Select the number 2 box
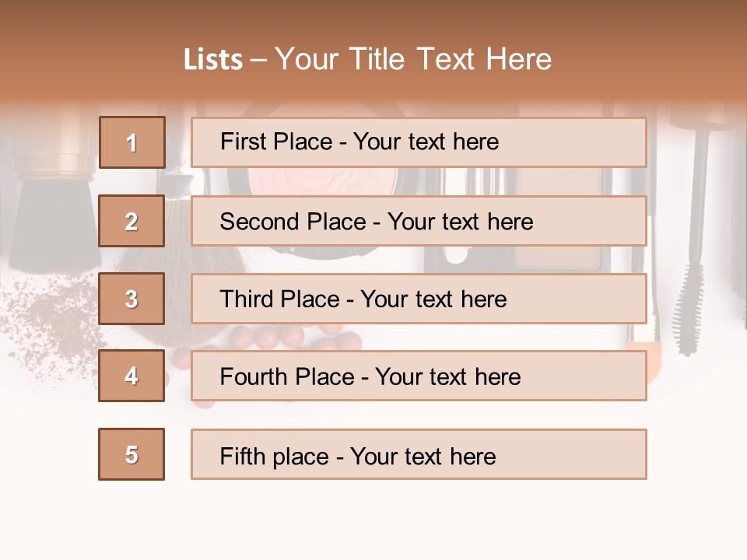Viewport: 747px width, 560px height. 132,221
